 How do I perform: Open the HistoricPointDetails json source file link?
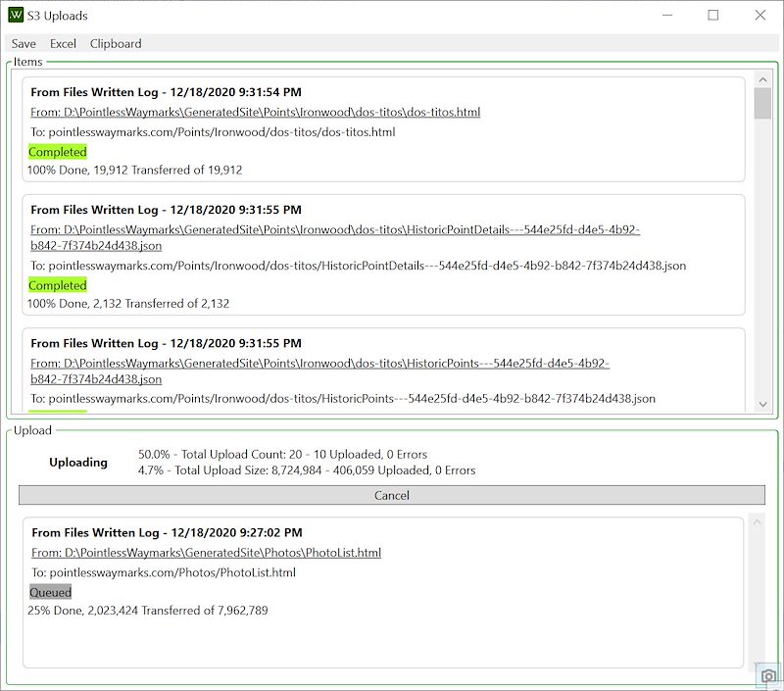pos(335,237)
